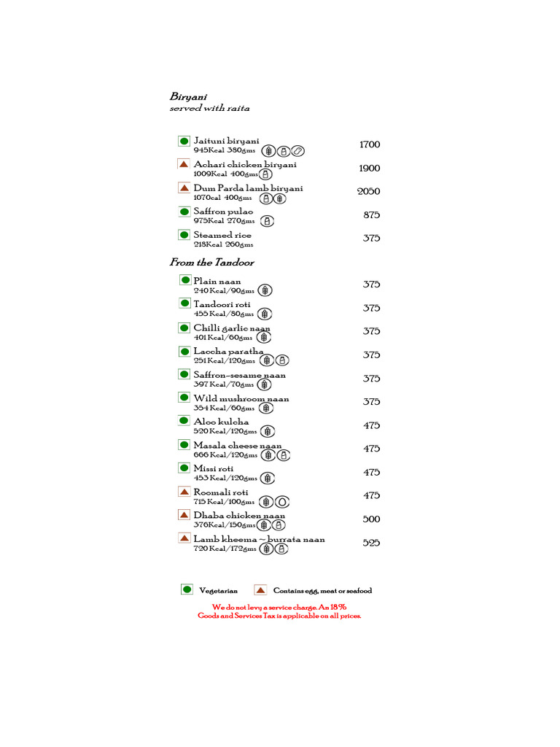Screen dimensions: 560x747
Task: Click the non-veg triangle beside Achari chicken biryani
Action: pyautogui.click(x=184, y=164)
